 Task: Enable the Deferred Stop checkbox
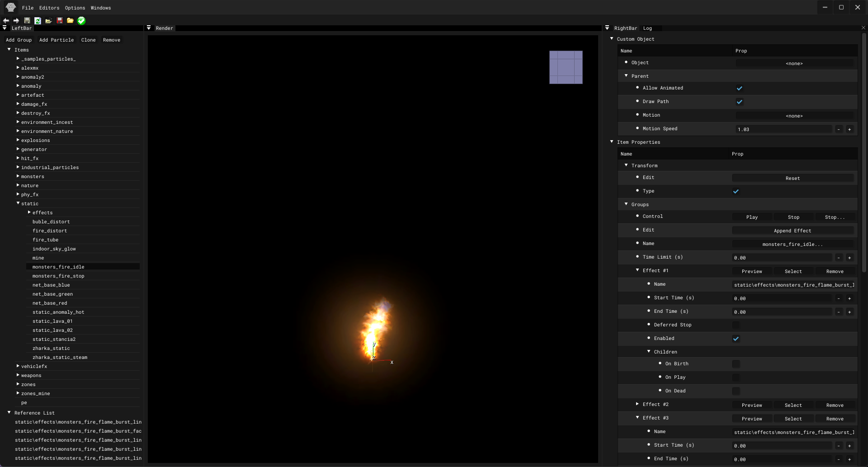click(736, 325)
